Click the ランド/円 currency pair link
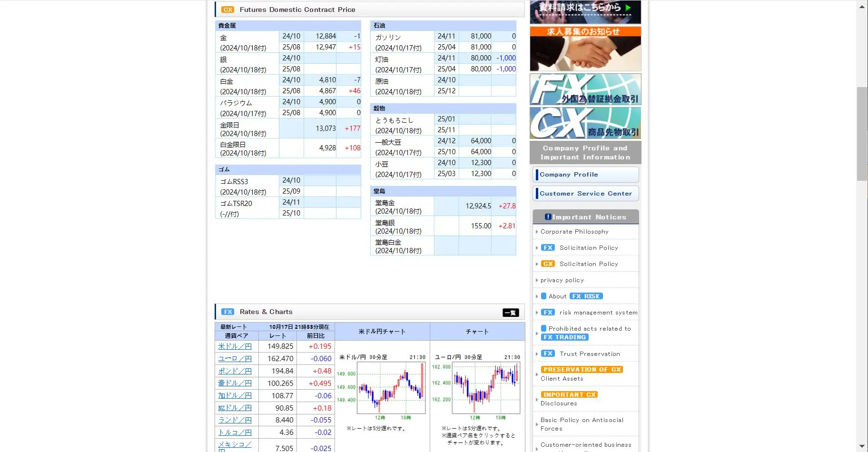This screenshot has height=452, width=868. [x=235, y=420]
